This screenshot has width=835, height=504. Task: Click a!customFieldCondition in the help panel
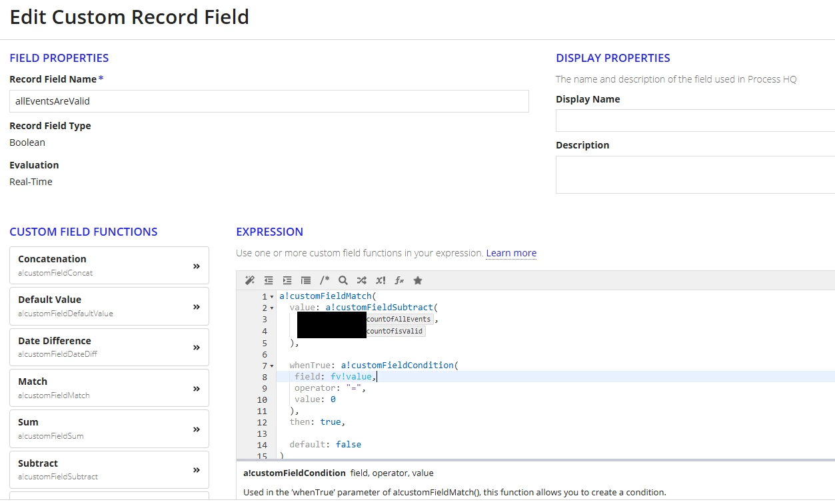[x=294, y=473]
